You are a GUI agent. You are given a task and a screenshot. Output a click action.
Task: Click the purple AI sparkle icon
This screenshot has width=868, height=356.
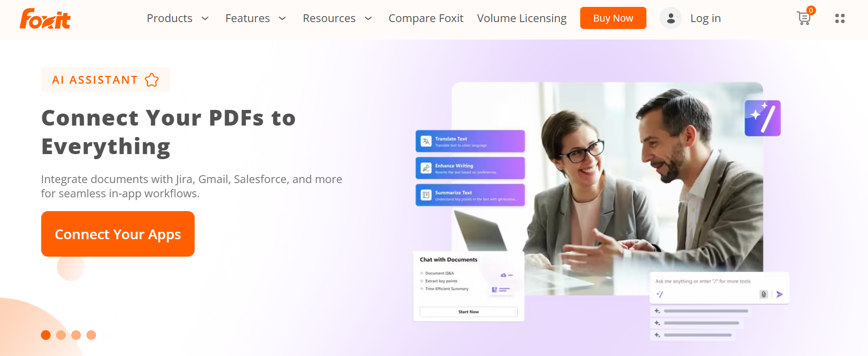click(763, 118)
